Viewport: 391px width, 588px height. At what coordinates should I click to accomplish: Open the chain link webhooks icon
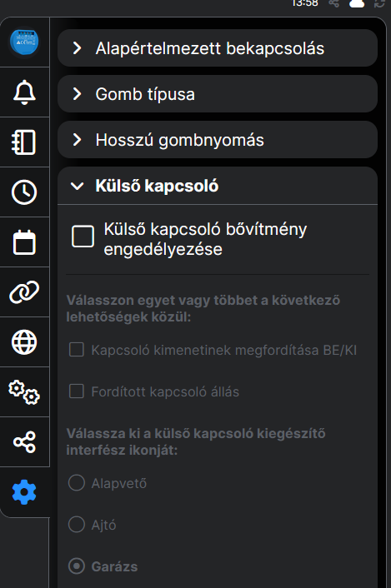24,292
